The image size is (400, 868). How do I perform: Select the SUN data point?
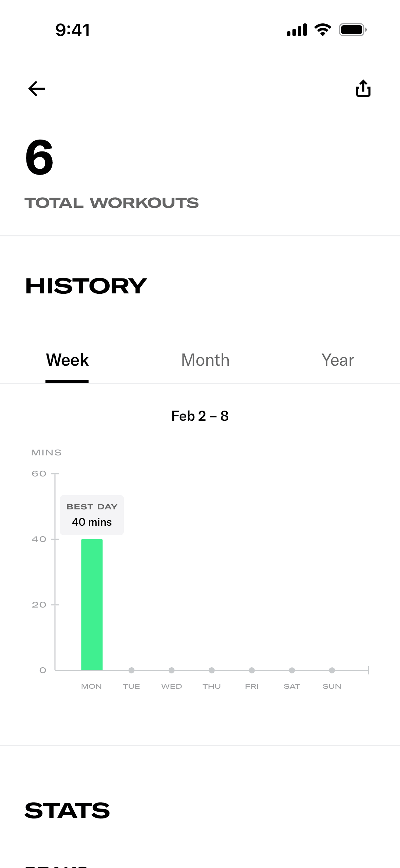[332, 670]
